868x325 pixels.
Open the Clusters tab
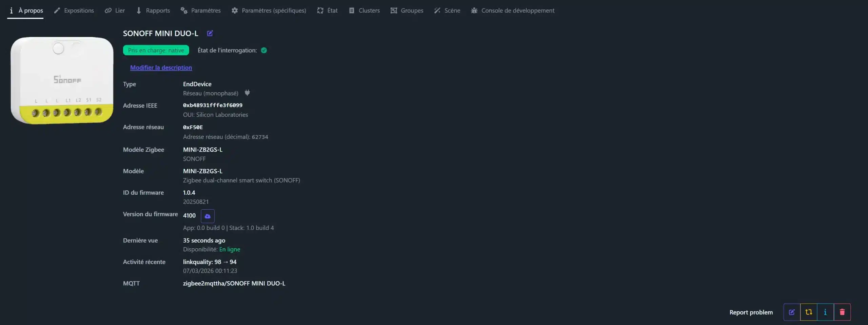point(364,11)
